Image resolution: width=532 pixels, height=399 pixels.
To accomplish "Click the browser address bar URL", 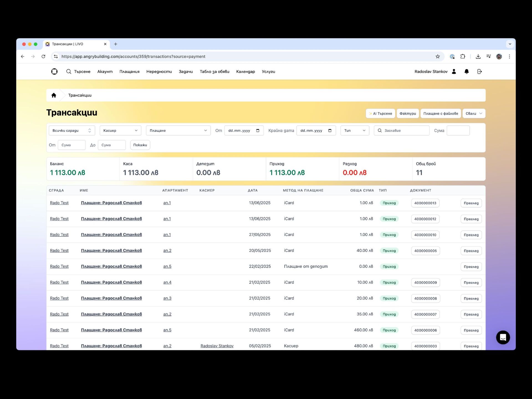I will [x=133, y=57].
